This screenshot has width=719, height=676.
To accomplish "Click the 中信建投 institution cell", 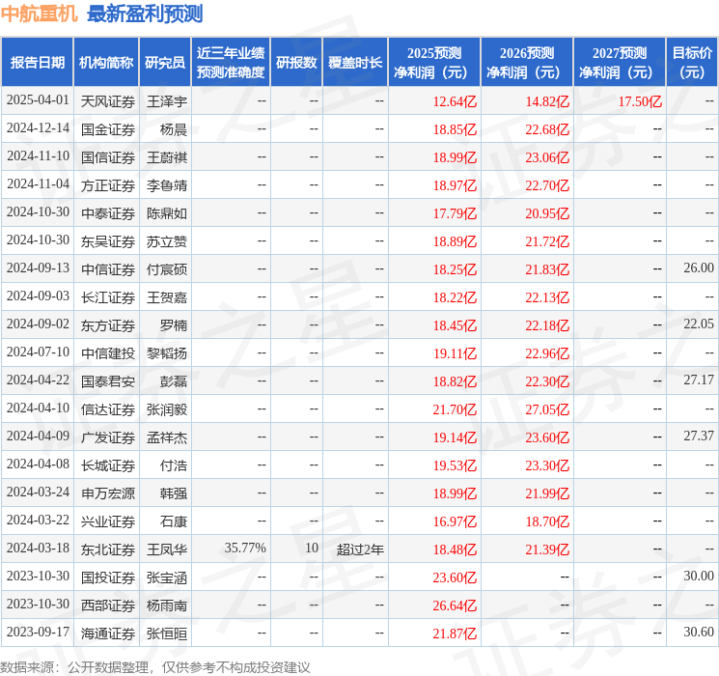I will [108, 353].
